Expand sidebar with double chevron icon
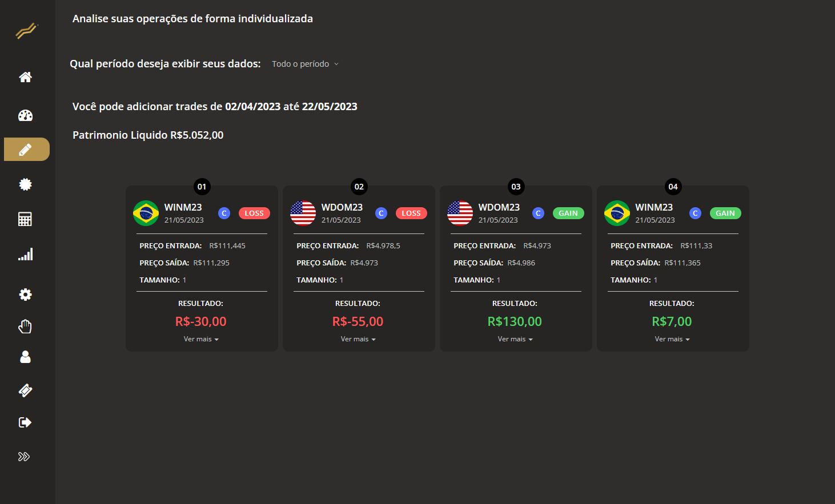 click(x=24, y=457)
